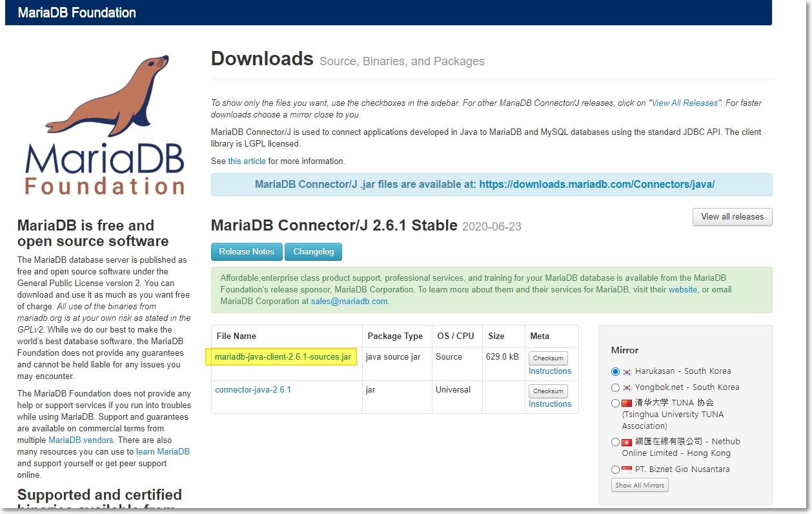Click the 'this article' link
812x514 pixels.
point(247,161)
